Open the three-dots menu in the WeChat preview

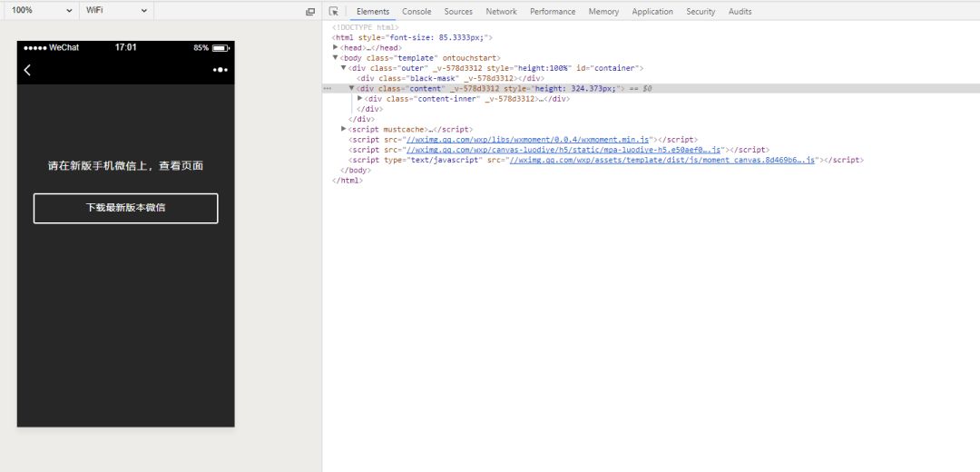[x=220, y=70]
